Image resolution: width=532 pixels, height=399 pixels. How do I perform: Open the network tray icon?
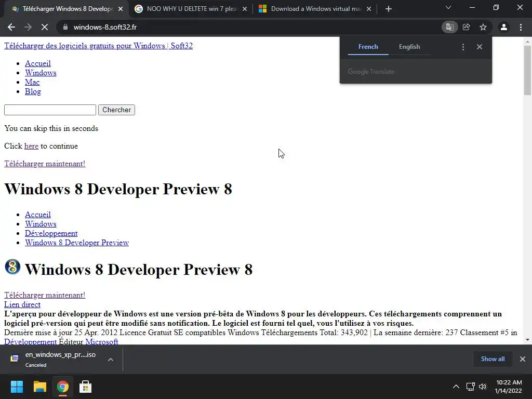coord(470,387)
